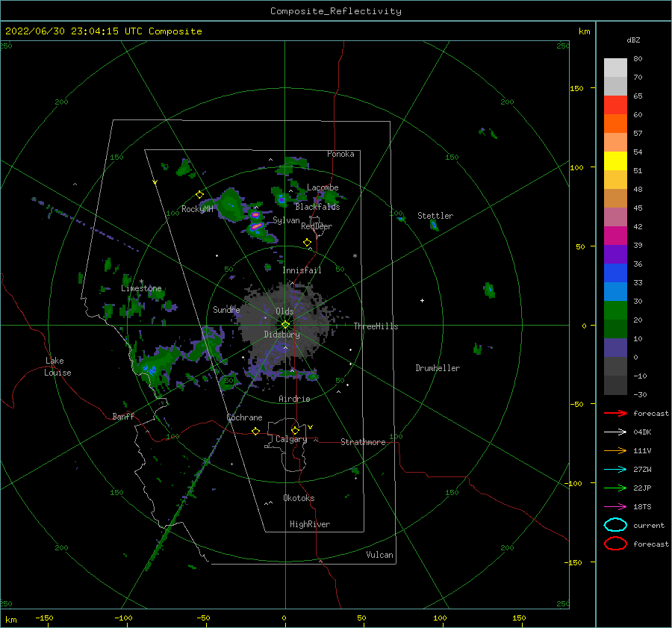The image size is (672, 628).
Task: Click yellow diamond marker near RockyMH
Action: tap(199, 195)
